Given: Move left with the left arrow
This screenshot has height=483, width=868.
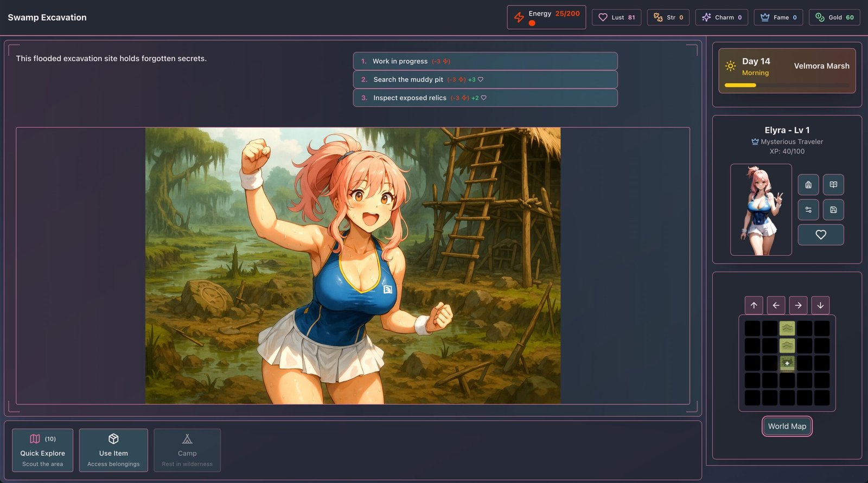Looking at the screenshot, I should point(776,305).
